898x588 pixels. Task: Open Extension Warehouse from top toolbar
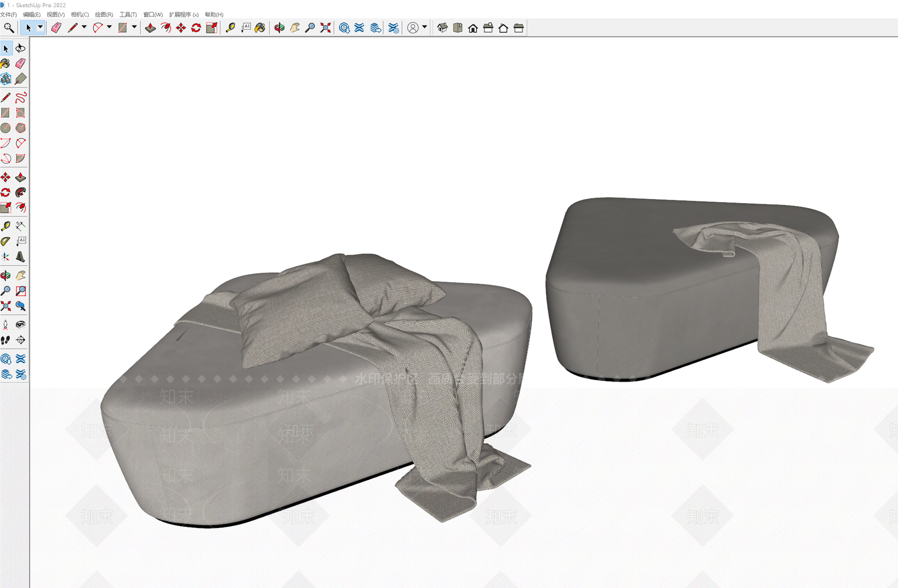(x=360, y=27)
